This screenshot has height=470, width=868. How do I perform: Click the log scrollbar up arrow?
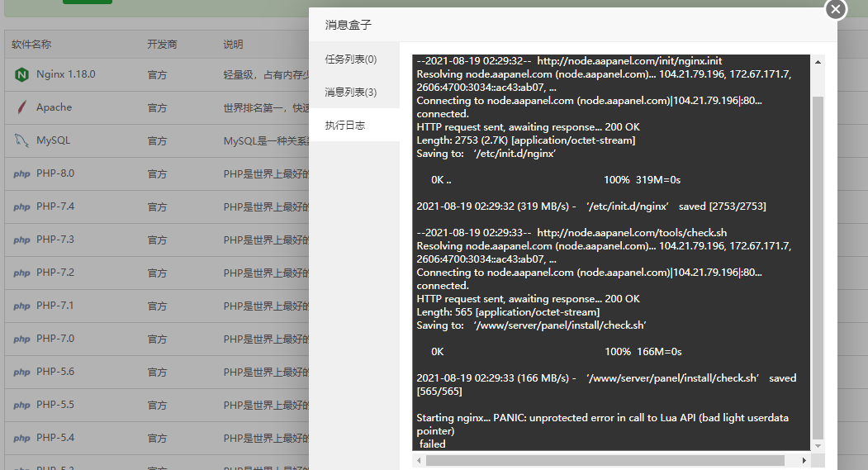coord(818,62)
